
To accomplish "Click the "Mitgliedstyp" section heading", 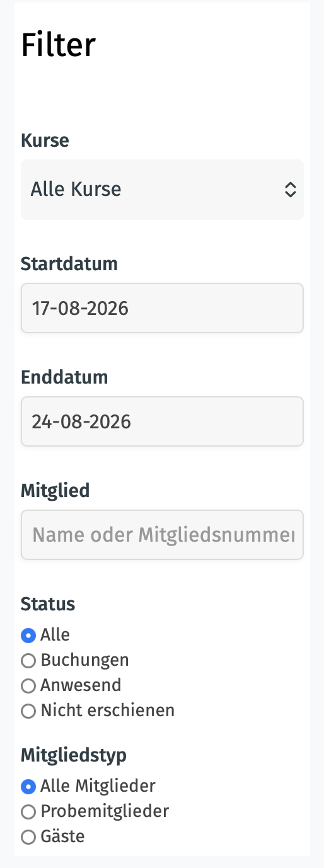I will [74, 755].
